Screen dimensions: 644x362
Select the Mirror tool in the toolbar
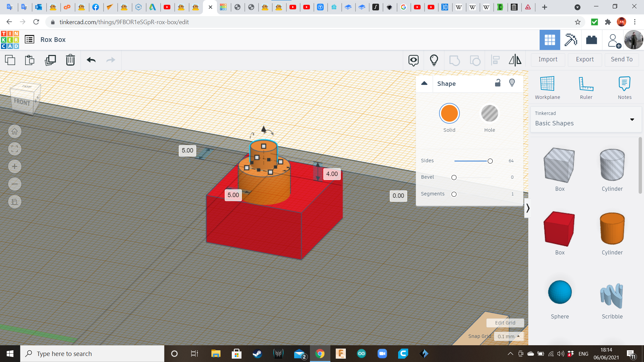515,60
